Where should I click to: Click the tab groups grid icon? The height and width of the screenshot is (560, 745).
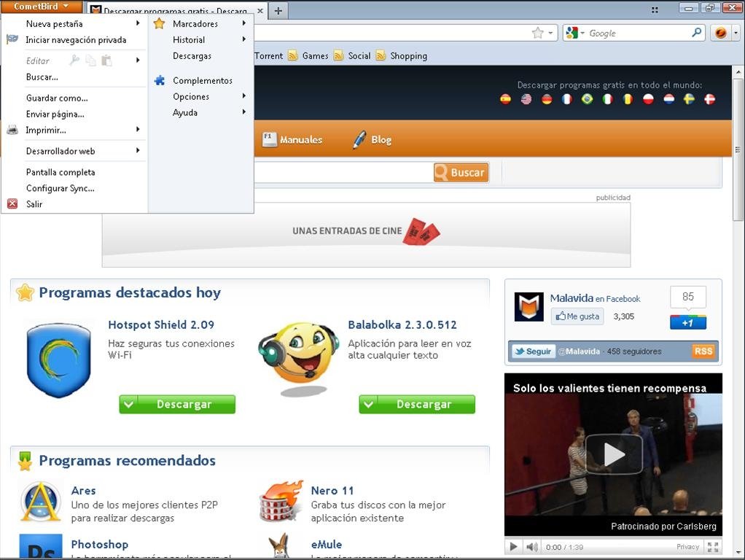(x=655, y=9)
